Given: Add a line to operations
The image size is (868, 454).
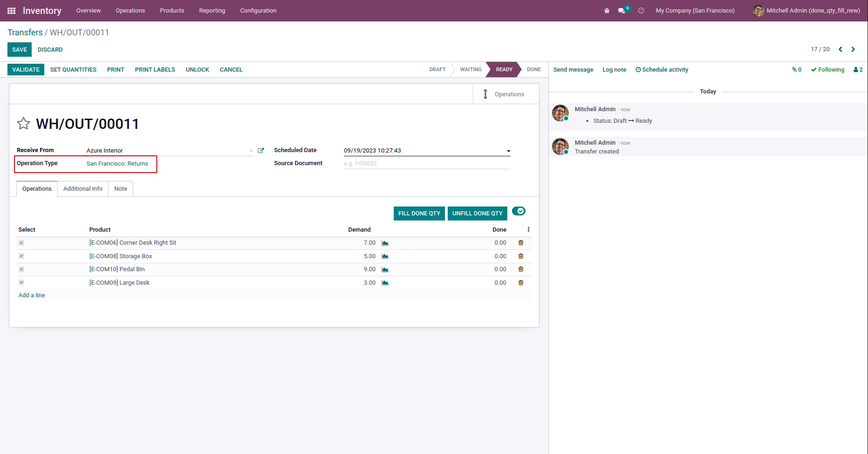Looking at the screenshot, I should [x=32, y=295].
